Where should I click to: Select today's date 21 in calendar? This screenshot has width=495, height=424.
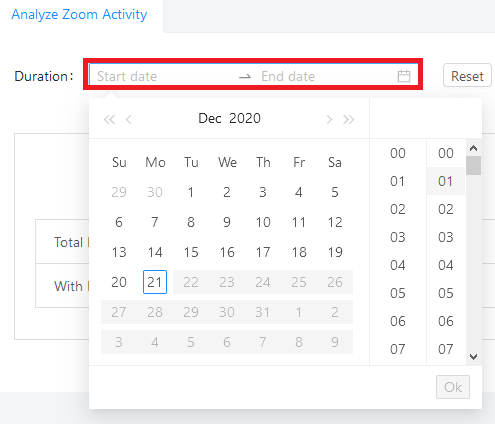tap(155, 282)
